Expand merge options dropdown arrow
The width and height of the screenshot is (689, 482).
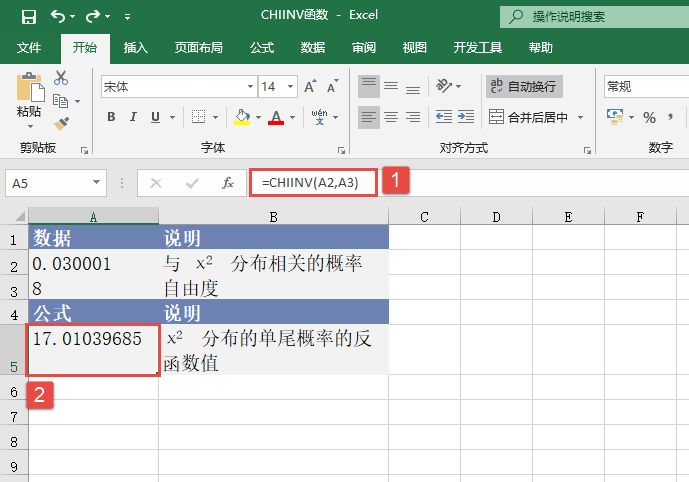(580, 117)
